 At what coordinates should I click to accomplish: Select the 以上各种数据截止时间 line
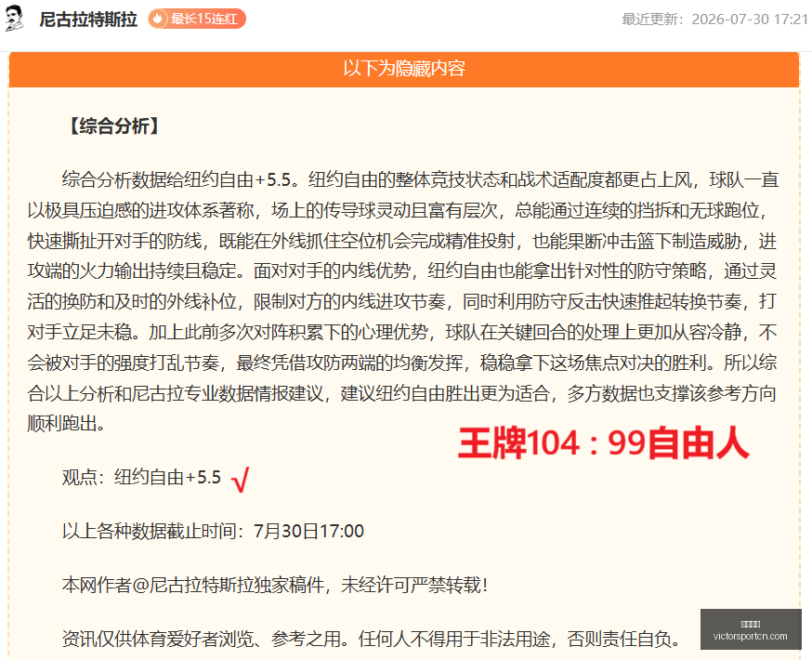click(x=213, y=531)
